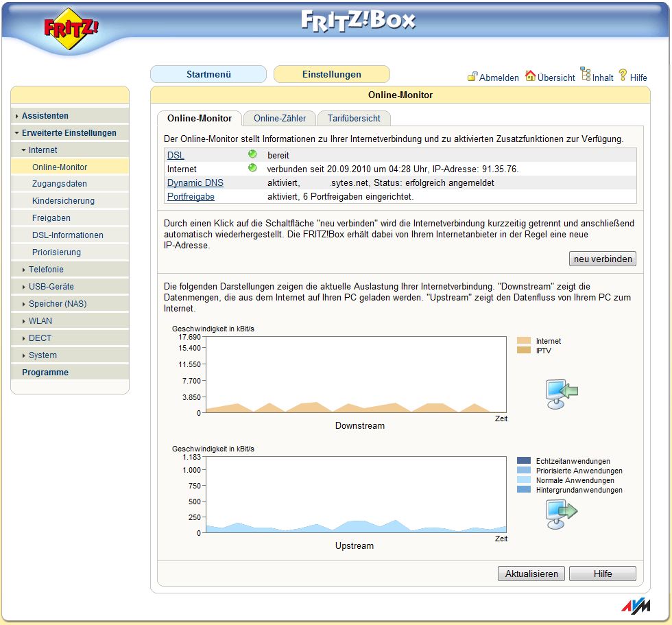This screenshot has width=672, height=625.
Task: Click the IPTV legend color swatch
Action: [x=524, y=350]
